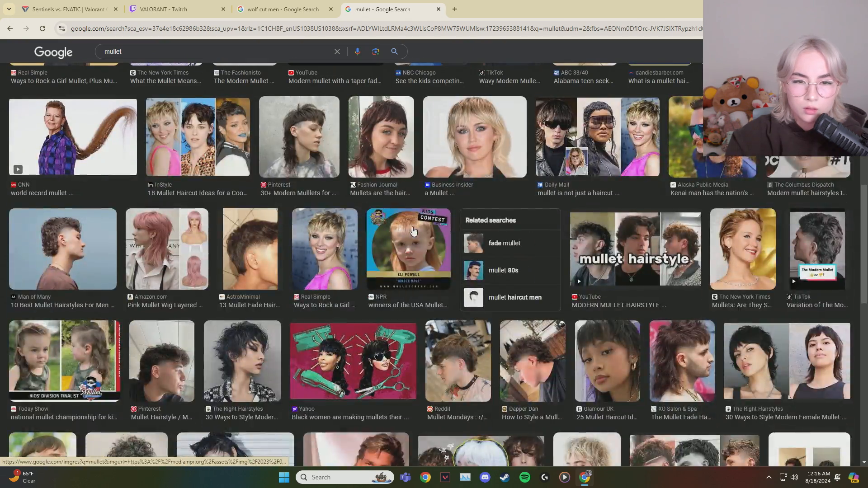The width and height of the screenshot is (868, 488).
Task: Go back to the previous page
Action: pos(10,28)
